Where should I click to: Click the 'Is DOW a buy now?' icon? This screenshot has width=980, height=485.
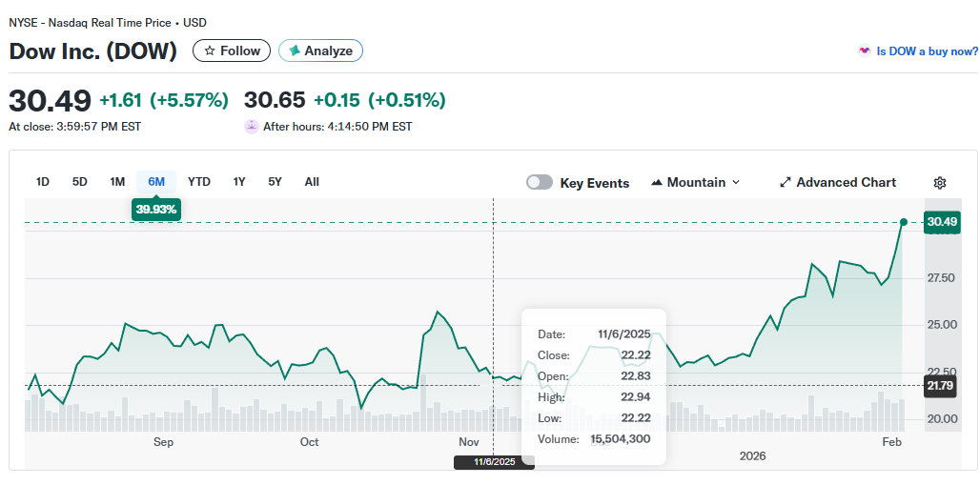tap(865, 51)
